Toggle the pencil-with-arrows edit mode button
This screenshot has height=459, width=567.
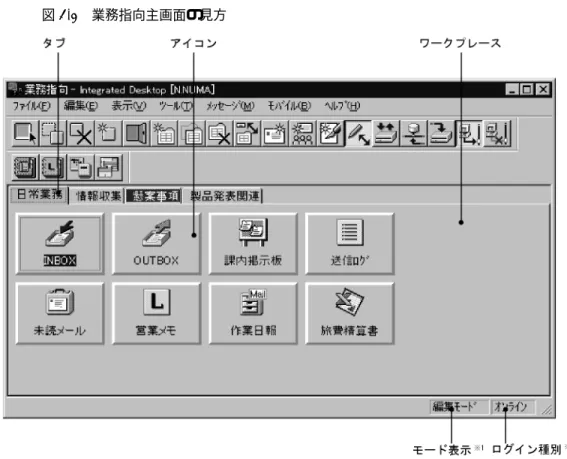[x=358, y=133]
